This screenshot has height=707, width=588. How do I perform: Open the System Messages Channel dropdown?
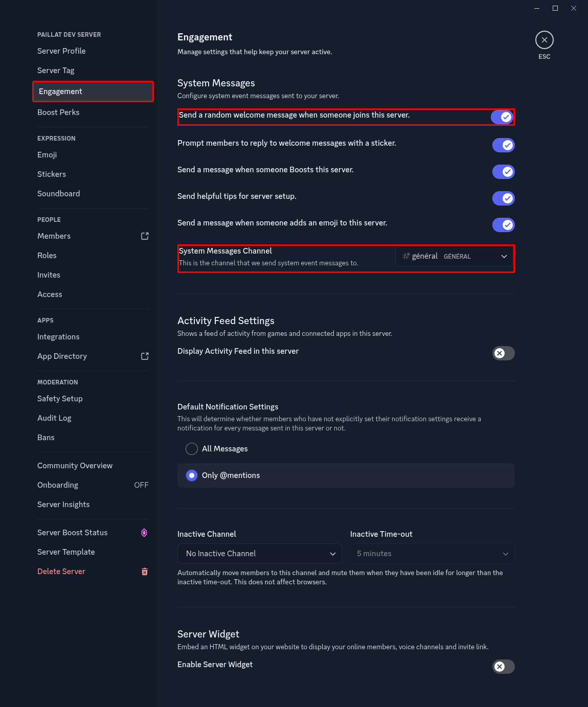(x=455, y=256)
